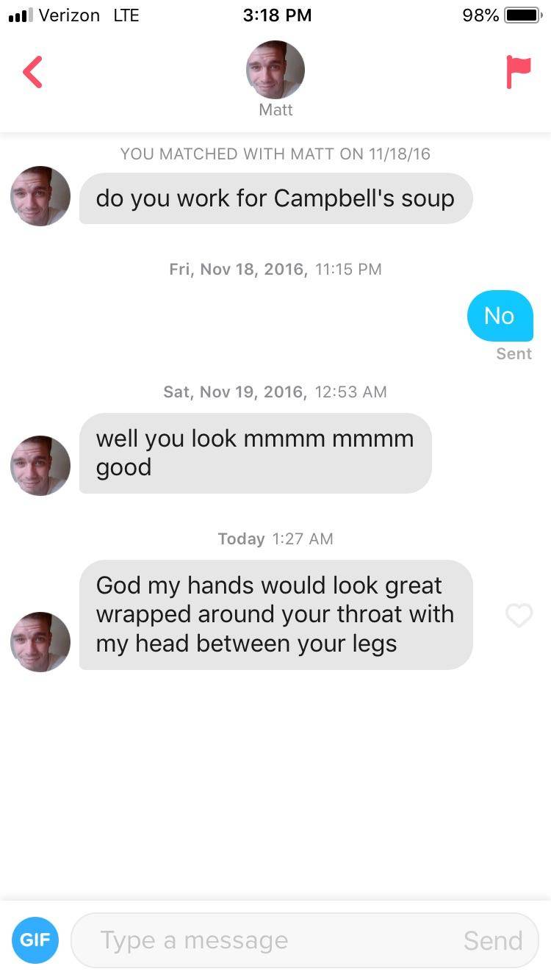
Task: Tap the 'You matched with Matt' banner text
Action: click(x=275, y=154)
